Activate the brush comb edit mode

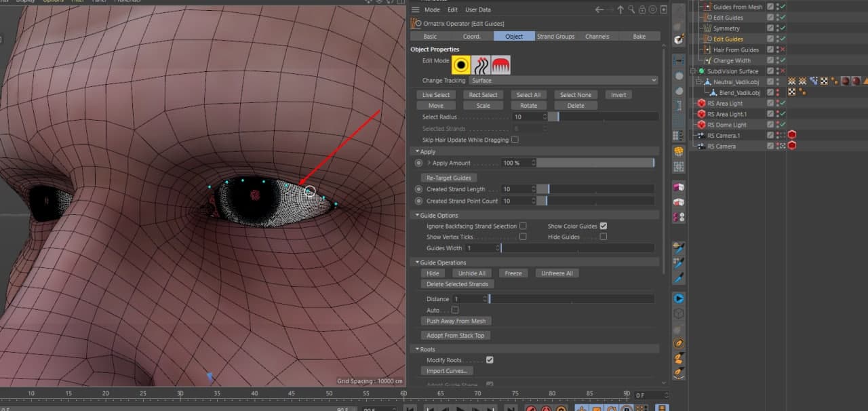tap(501, 65)
